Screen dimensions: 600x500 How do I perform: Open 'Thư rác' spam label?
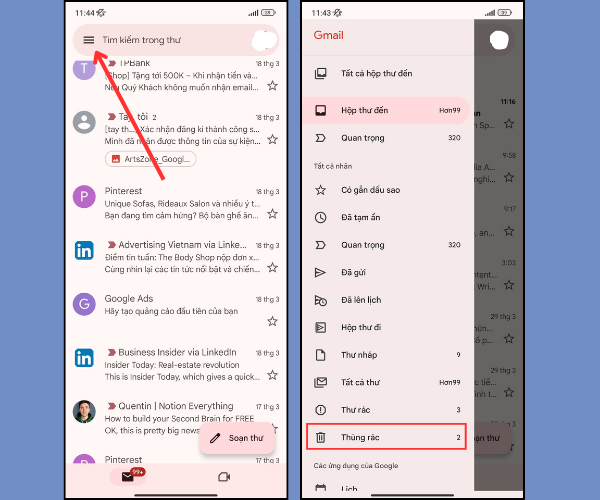(x=387, y=410)
